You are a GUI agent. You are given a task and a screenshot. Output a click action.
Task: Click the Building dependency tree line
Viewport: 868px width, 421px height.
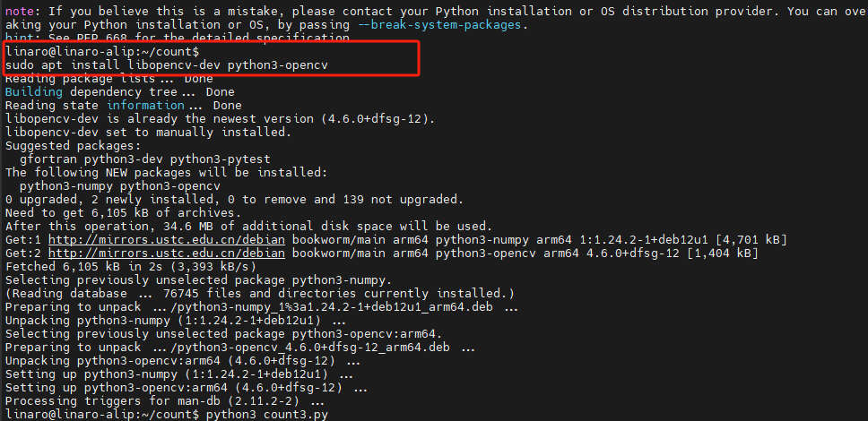click(x=119, y=92)
